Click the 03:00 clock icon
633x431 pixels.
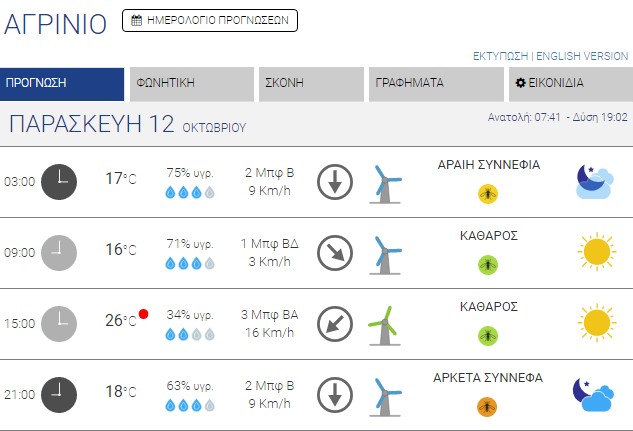[58, 181]
